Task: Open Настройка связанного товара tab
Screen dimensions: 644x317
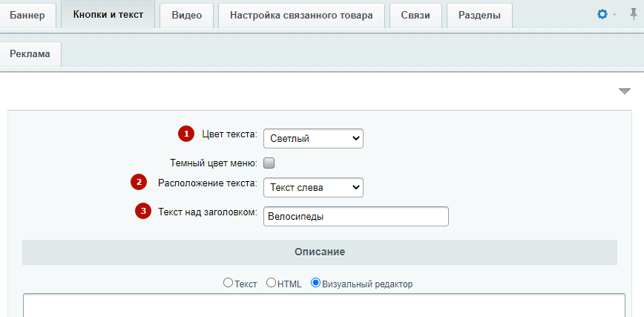Action: point(301,16)
